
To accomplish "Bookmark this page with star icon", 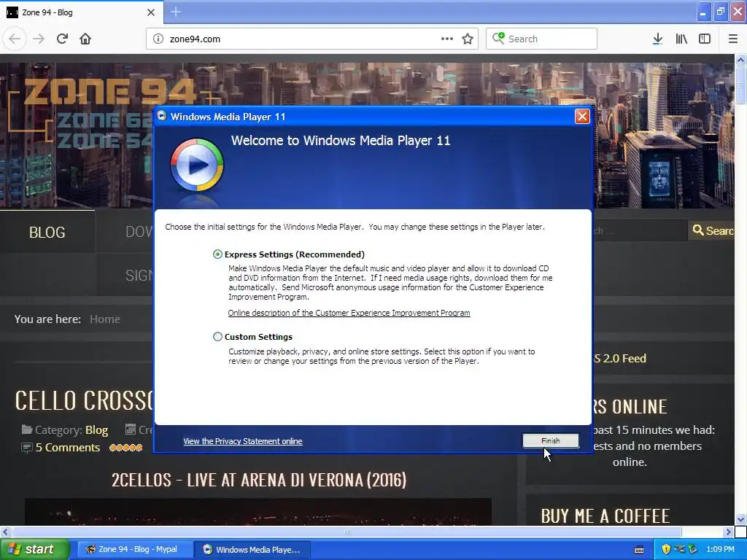I will point(468,39).
